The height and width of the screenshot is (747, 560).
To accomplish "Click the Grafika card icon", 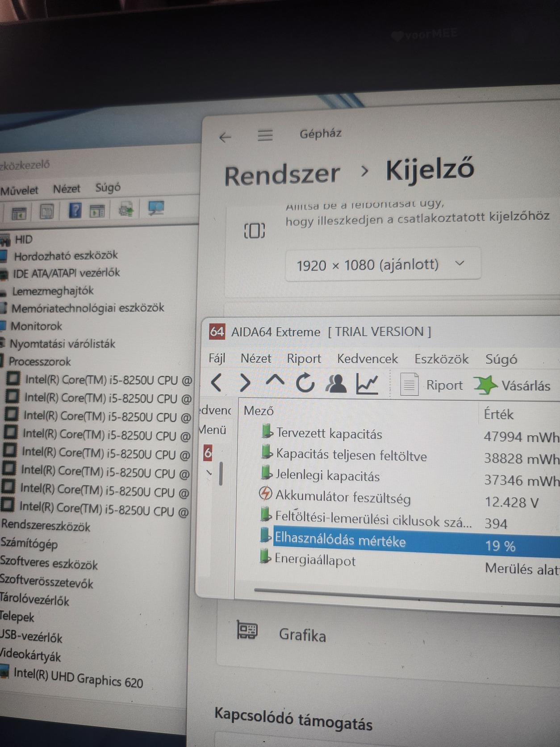I will tap(247, 630).
